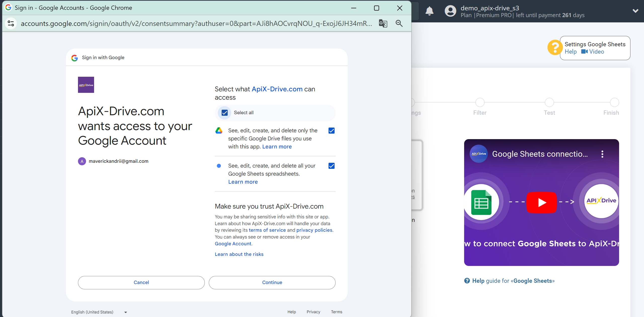Image resolution: width=644 pixels, height=317 pixels.
Task: Toggle the Select all checkbox
Action: (x=225, y=112)
